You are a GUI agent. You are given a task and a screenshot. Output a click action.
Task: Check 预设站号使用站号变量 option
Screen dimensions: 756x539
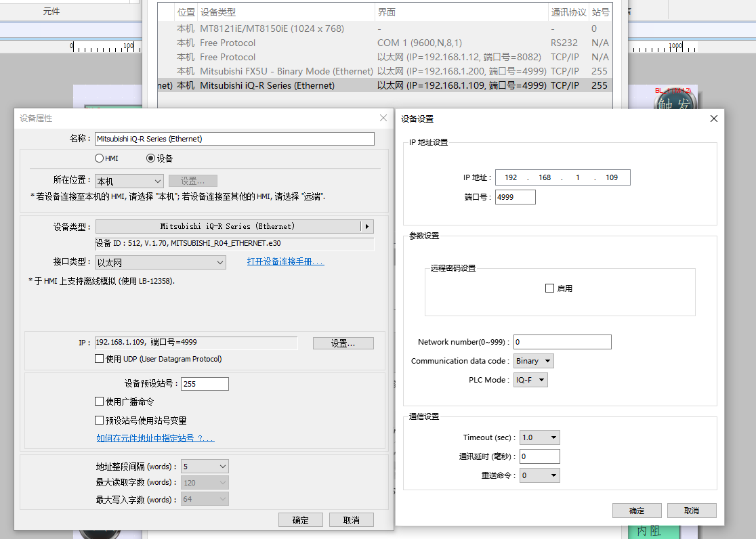pyautogui.click(x=100, y=421)
